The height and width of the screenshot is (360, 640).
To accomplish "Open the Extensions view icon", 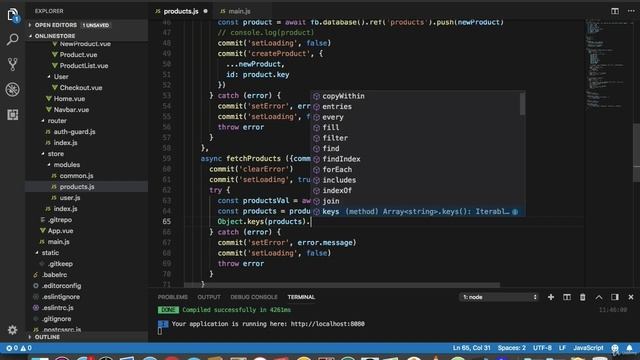I will click(13, 115).
